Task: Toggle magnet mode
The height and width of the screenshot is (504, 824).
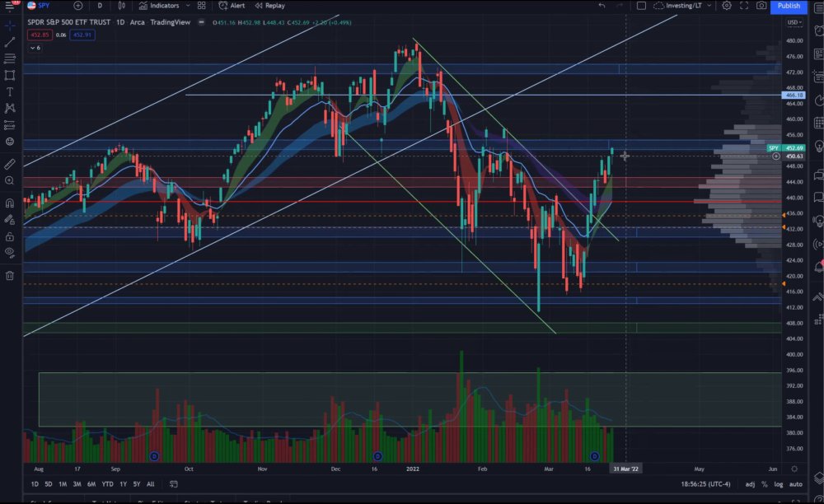Action: click(10, 203)
